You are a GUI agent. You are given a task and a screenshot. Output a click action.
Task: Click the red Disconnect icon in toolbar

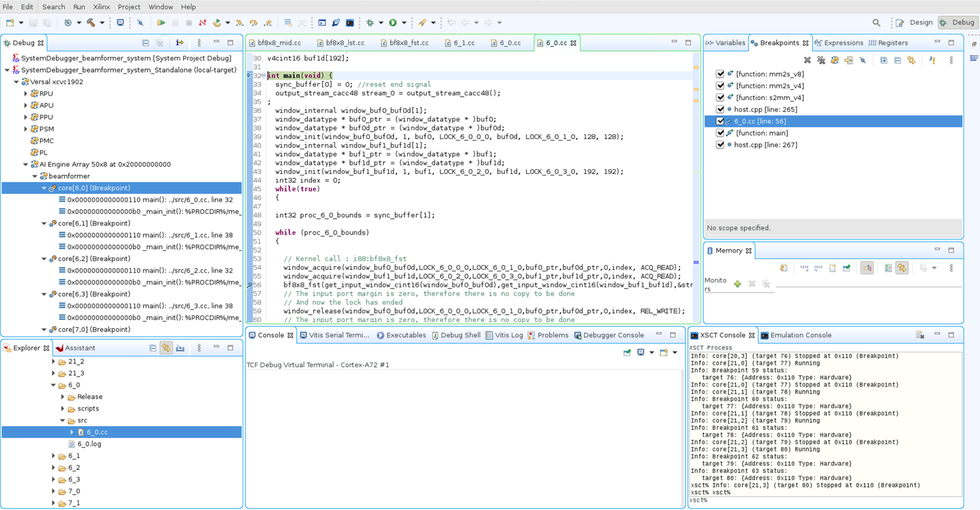click(x=202, y=23)
